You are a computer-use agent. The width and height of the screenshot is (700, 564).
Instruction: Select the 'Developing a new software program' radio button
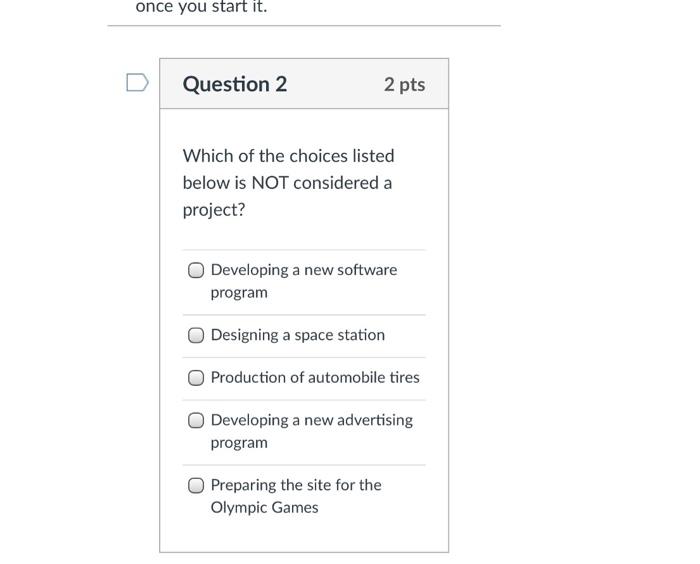pos(197,270)
